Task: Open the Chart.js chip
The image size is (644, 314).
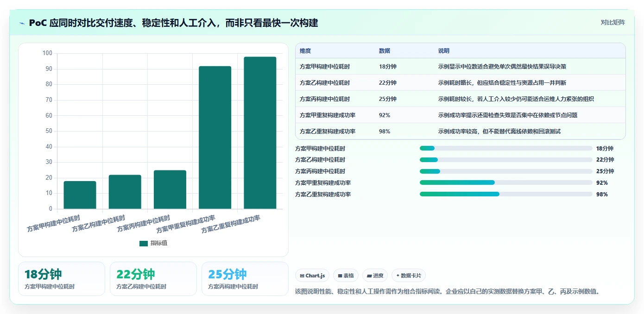Action: coord(313,276)
